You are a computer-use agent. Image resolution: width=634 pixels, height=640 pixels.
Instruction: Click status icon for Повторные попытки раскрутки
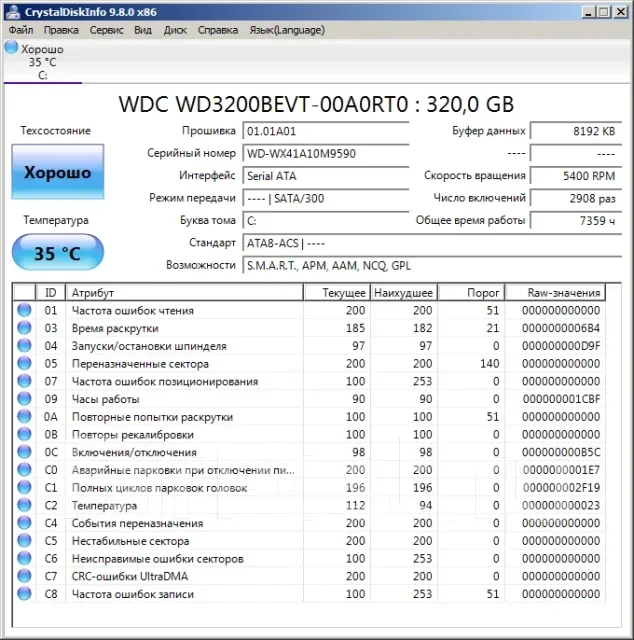(24, 416)
